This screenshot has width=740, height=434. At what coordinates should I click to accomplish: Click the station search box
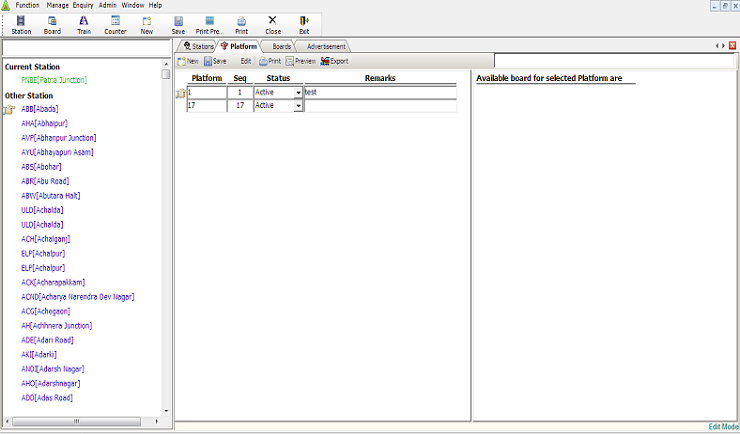click(86, 47)
